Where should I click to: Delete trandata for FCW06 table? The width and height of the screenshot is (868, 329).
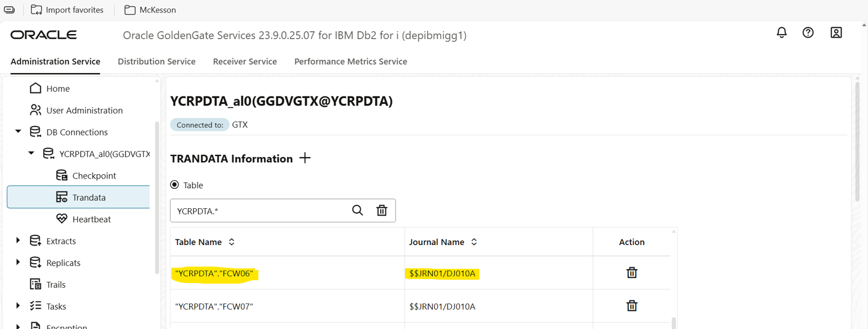(x=632, y=273)
